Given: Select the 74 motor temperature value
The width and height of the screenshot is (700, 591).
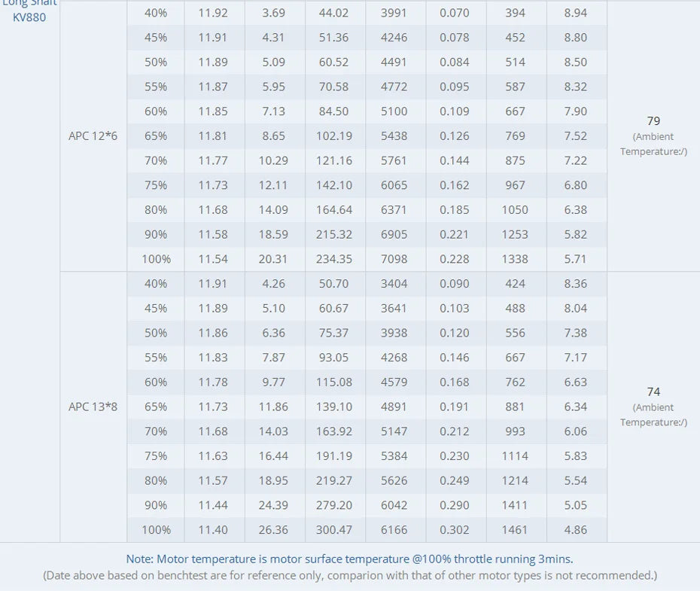Looking at the screenshot, I should [x=653, y=391].
